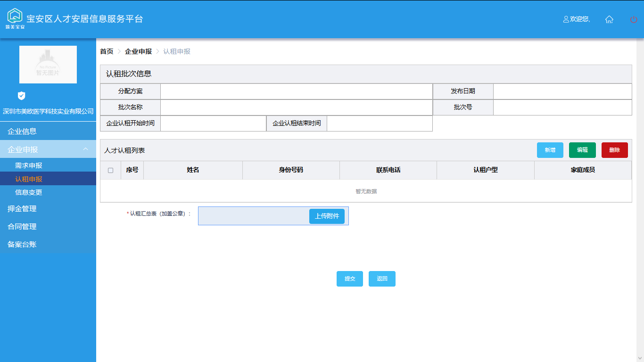Open the 押金管理 sidebar menu
The height and width of the screenshot is (362, 644).
tap(22, 209)
